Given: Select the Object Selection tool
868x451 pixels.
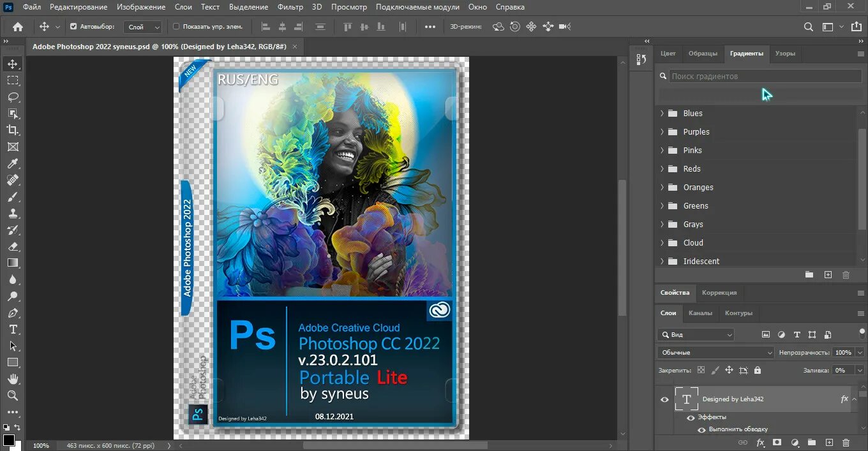Looking at the screenshot, I should point(13,114).
